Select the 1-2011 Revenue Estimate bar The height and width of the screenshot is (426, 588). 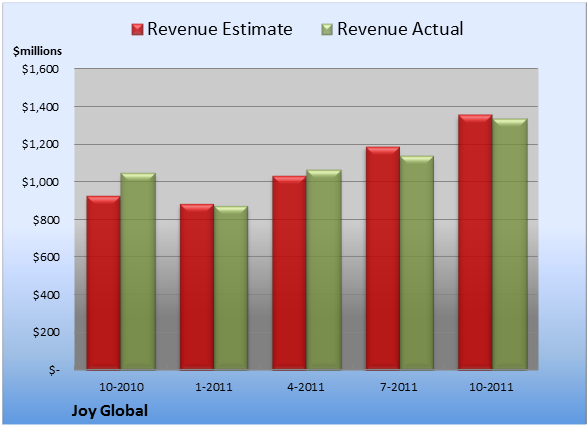(197, 287)
